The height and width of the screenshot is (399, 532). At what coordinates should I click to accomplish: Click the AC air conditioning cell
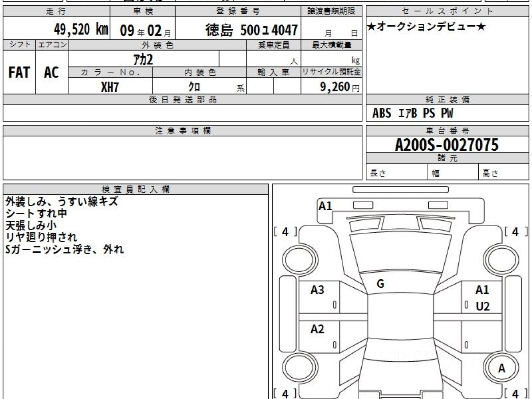(51, 73)
